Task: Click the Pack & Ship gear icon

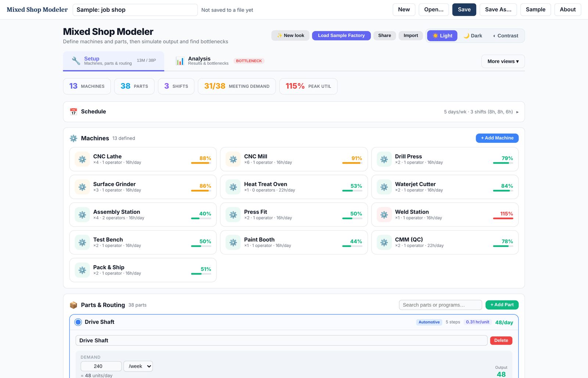Action: (x=82, y=270)
